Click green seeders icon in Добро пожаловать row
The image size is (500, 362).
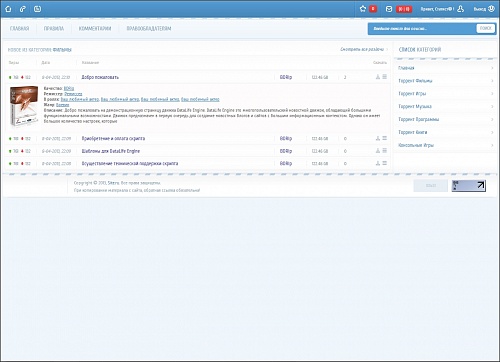coord(10,77)
